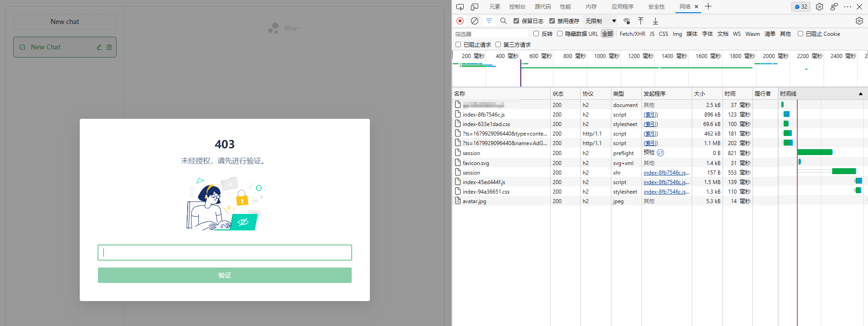Export HAR file download arrow icon
The height and width of the screenshot is (326, 868).
tap(655, 21)
